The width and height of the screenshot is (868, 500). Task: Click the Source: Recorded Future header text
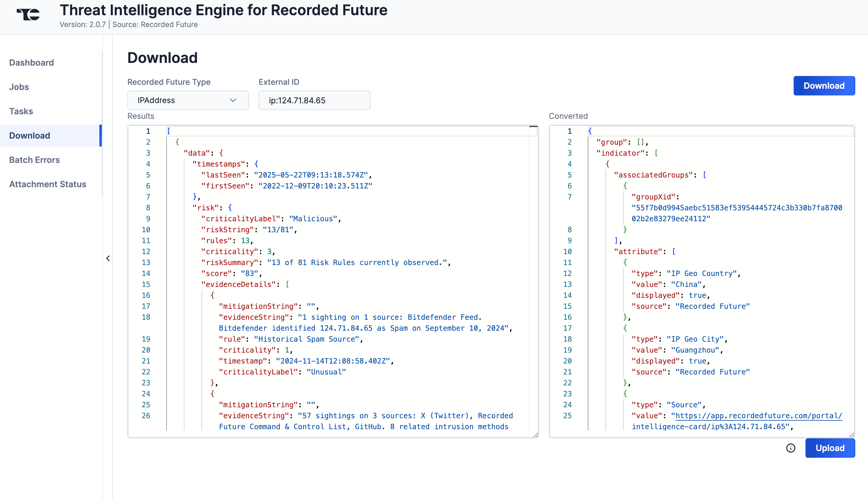(x=155, y=24)
